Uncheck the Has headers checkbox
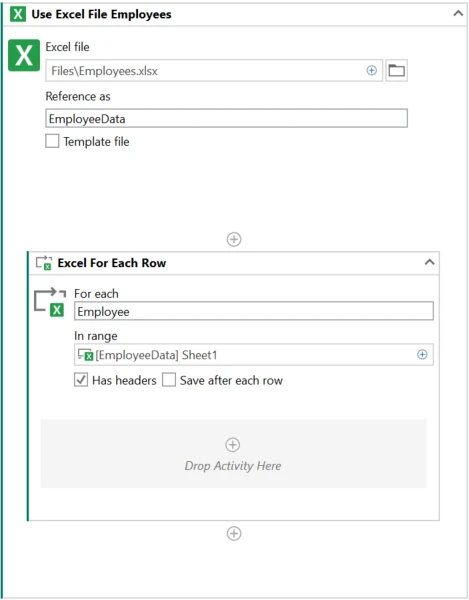This screenshot has height=600, width=469. (x=81, y=380)
